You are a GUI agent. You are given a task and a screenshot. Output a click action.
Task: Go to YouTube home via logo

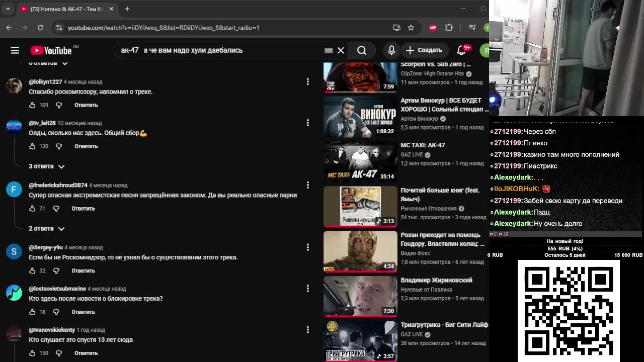coord(51,50)
